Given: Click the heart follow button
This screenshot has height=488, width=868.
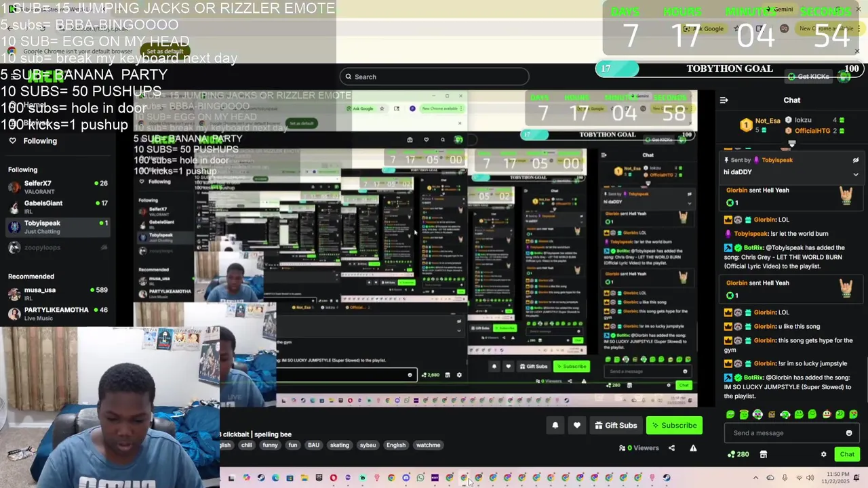Looking at the screenshot, I should (576, 426).
